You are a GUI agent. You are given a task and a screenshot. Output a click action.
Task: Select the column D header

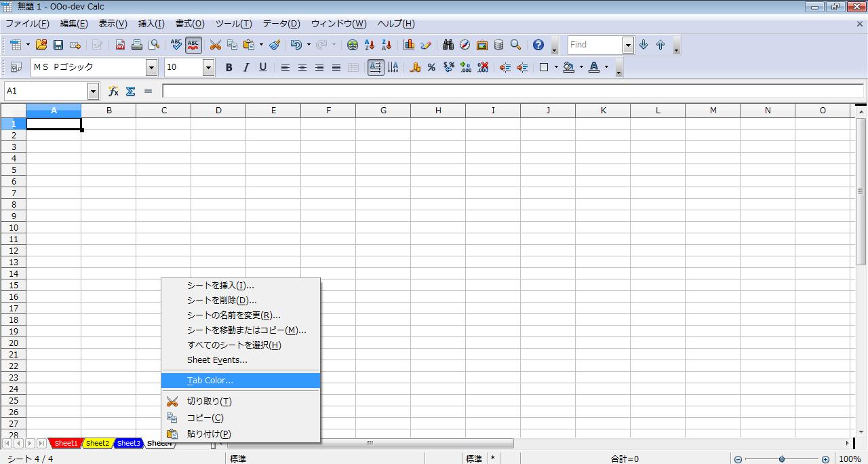[x=218, y=111]
